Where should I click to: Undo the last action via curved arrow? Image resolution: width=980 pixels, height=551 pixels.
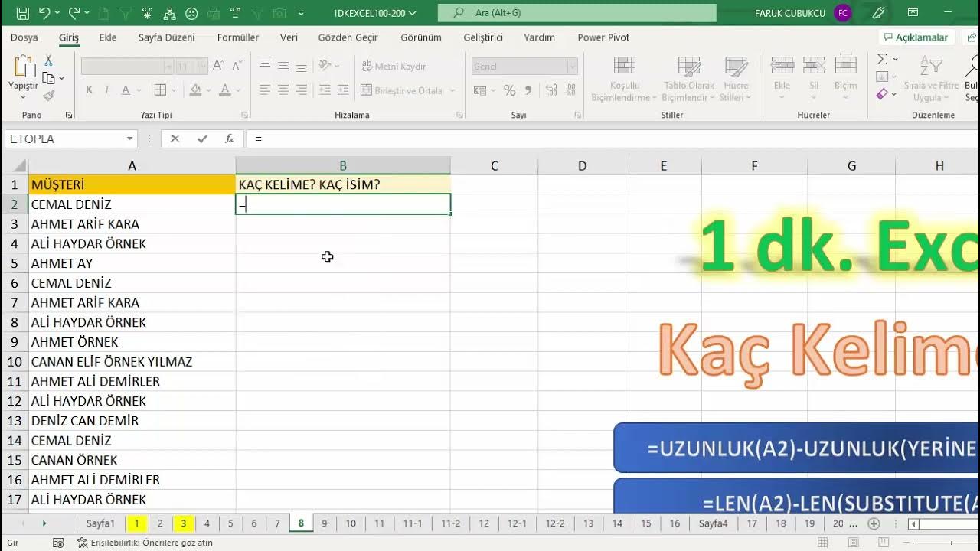[x=44, y=13]
